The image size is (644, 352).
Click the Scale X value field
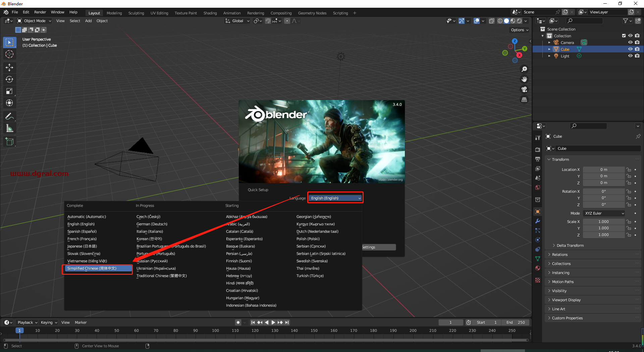603,222
